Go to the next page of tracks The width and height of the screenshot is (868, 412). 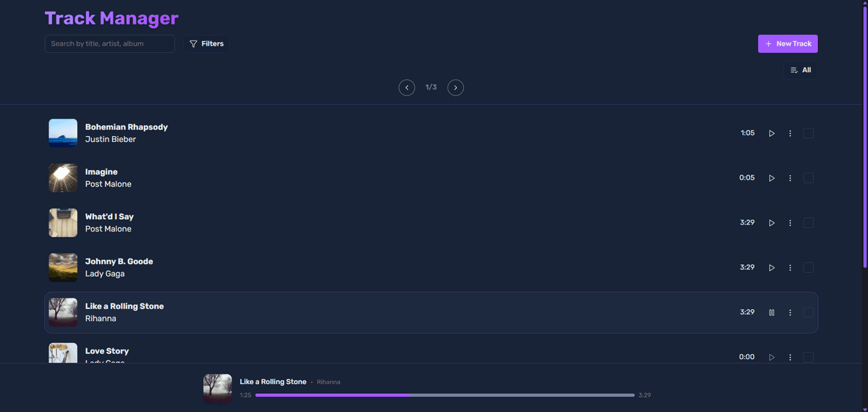tap(456, 88)
